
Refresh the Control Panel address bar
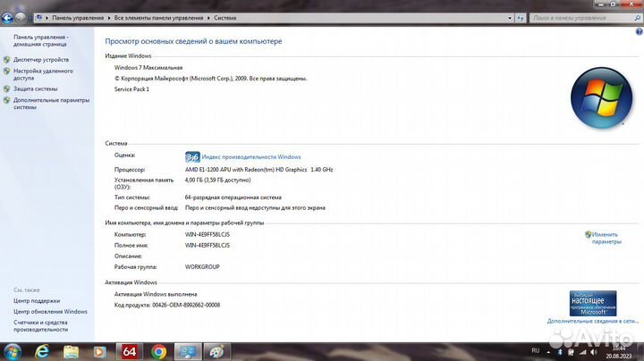(521, 18)
